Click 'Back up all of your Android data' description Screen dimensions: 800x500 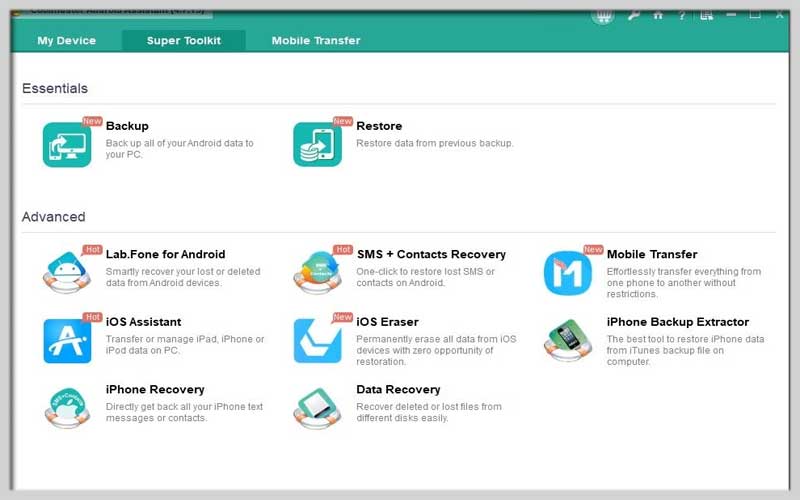180,148
